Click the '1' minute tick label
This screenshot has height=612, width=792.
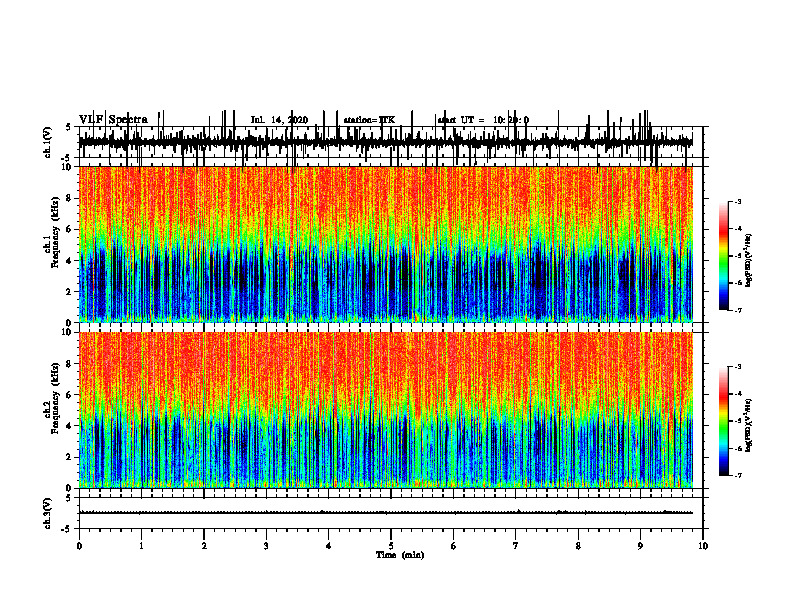point(141,546)
